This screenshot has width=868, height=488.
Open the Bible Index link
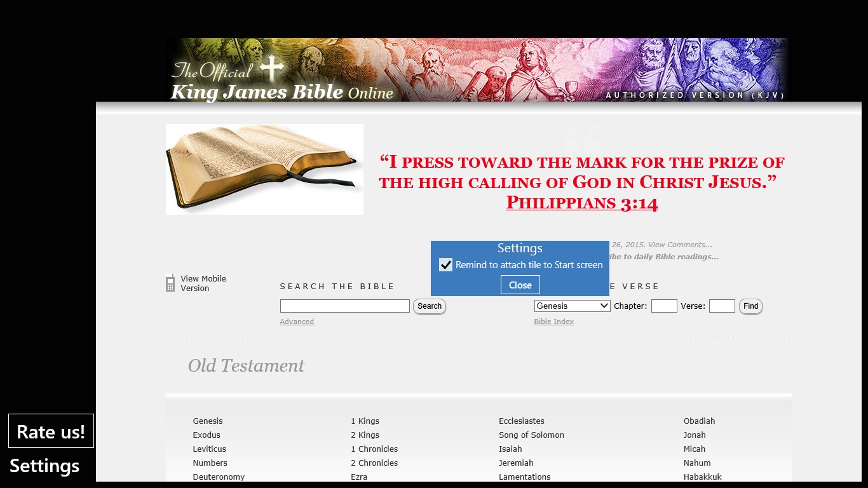pos(553,322)
